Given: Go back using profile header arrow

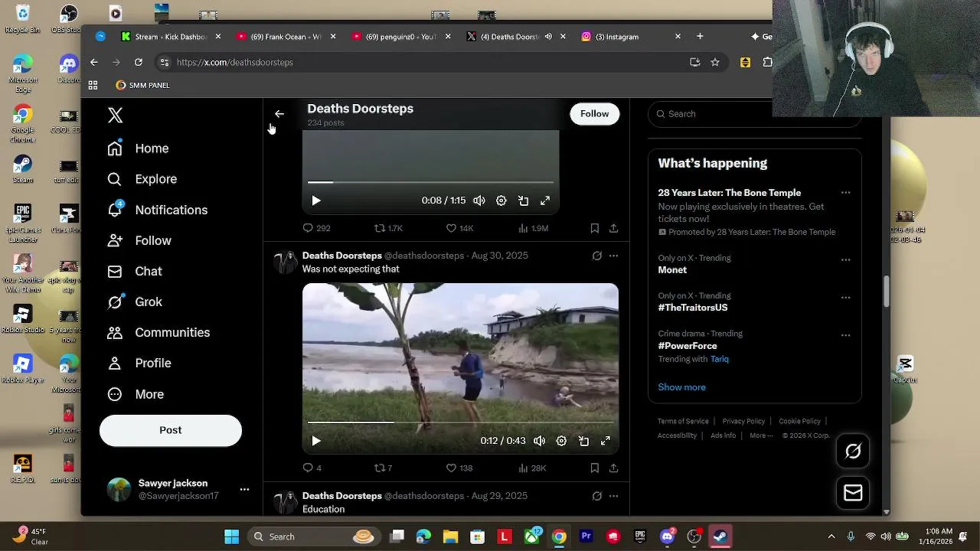Looking at the screenshot, I should [279, 114].
